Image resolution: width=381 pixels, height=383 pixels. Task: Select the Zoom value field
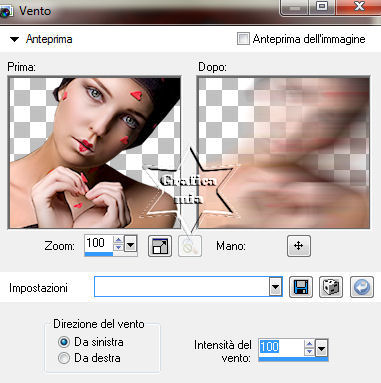99,243
